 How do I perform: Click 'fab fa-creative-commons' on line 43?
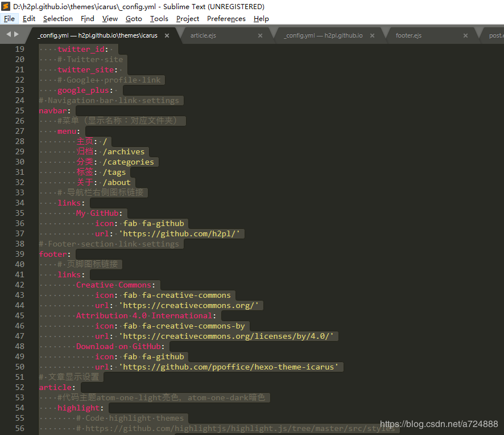(x=177, y=296)
